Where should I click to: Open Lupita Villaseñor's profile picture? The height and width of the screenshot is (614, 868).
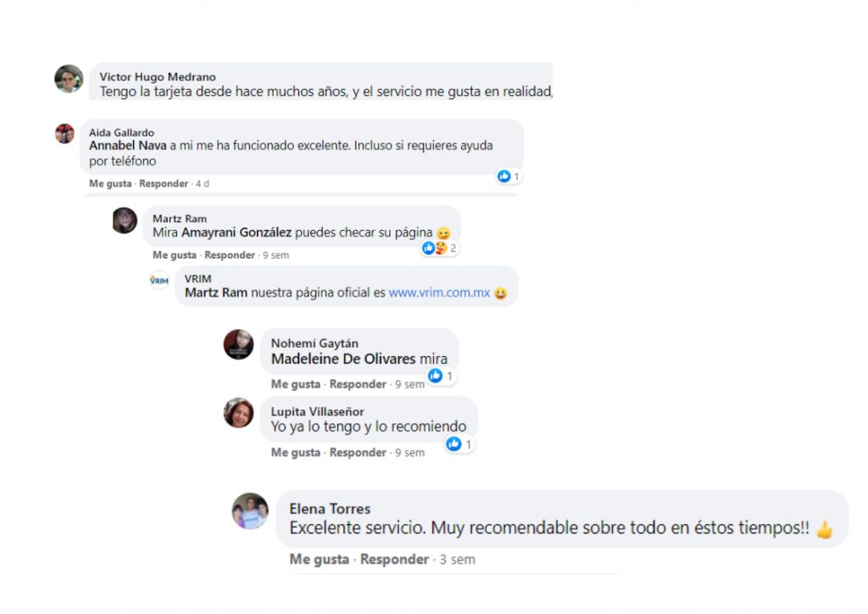pos(238,412)
